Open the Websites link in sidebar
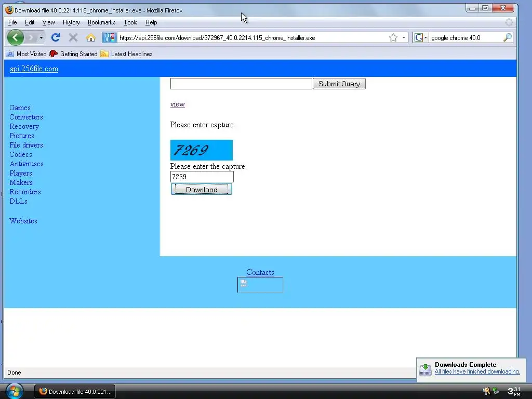 (x=23, y=221)
